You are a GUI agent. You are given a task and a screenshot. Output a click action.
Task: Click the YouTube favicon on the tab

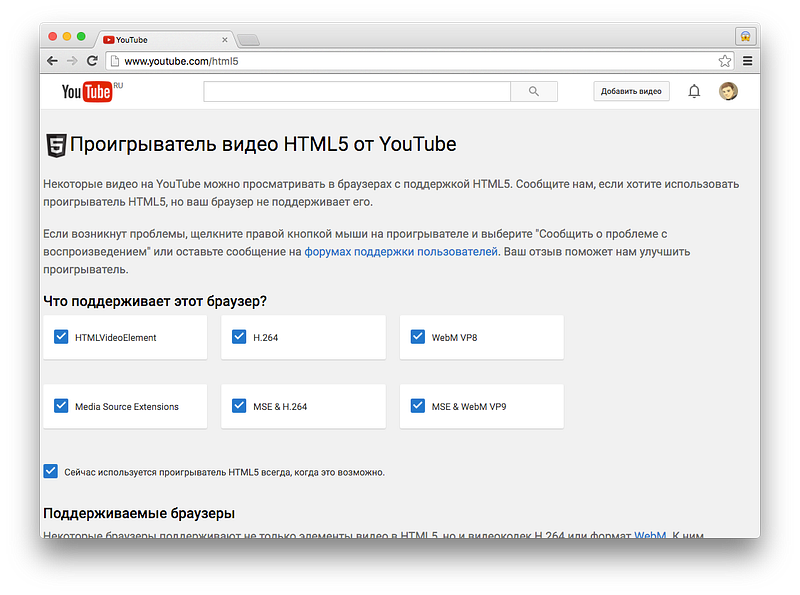(108, 40)
